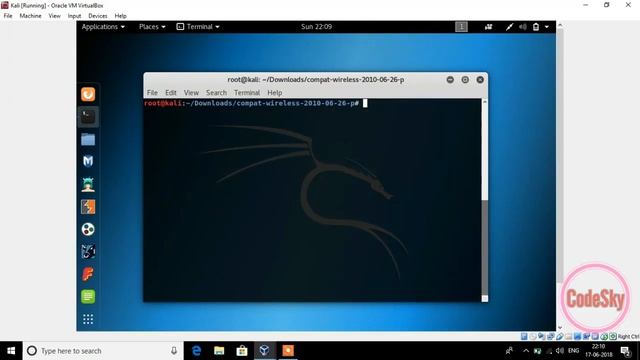Launch Burp Suite from the dock
This screenshot has height=360, width=640.
pos(88,207)
